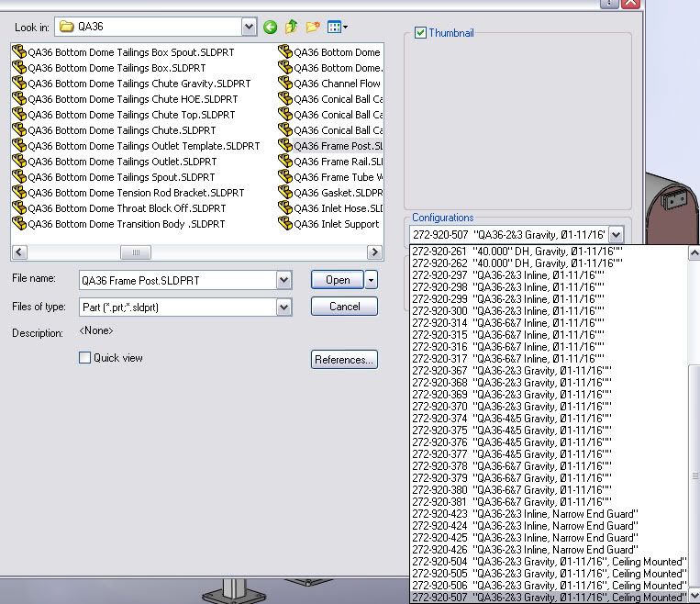Click icon of QA36 Gasket.SLDPRT file
Image resolution: width=700 pixels, height=604 pixels.
(285, 193)
